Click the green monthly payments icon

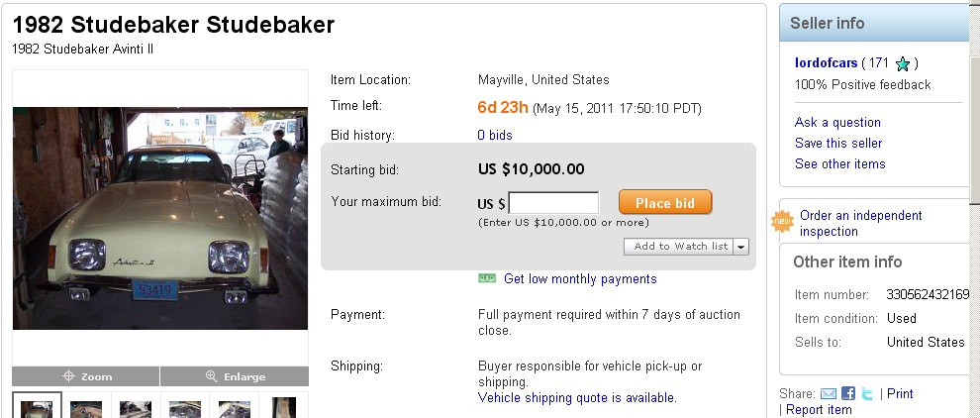point(486,279)
